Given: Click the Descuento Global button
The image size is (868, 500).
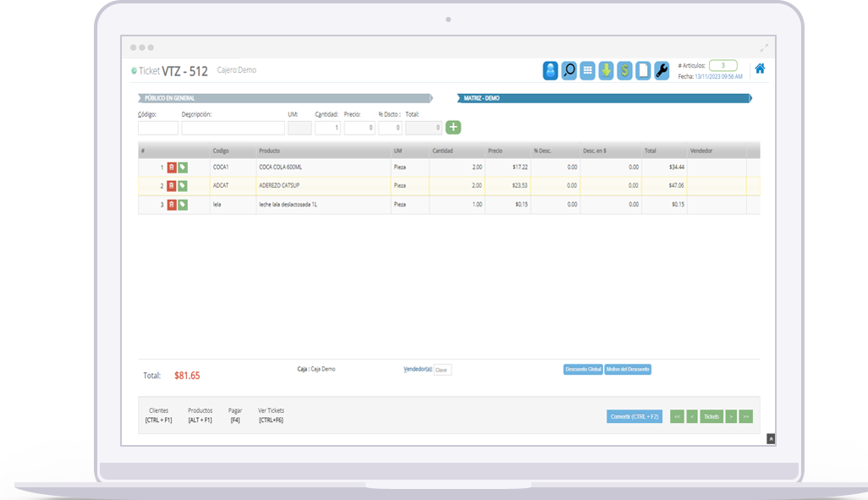Looking at the screenshot, I should coord(583,370).
